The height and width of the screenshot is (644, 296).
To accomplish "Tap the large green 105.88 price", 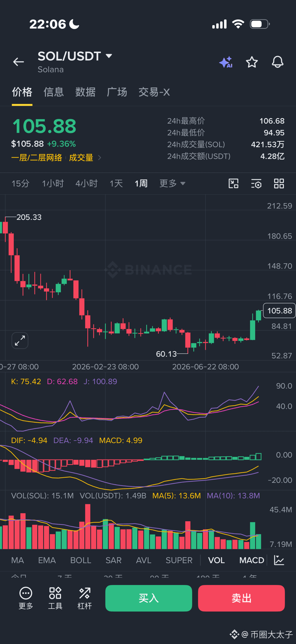I will pyautogui.click(x=44, y=126).
